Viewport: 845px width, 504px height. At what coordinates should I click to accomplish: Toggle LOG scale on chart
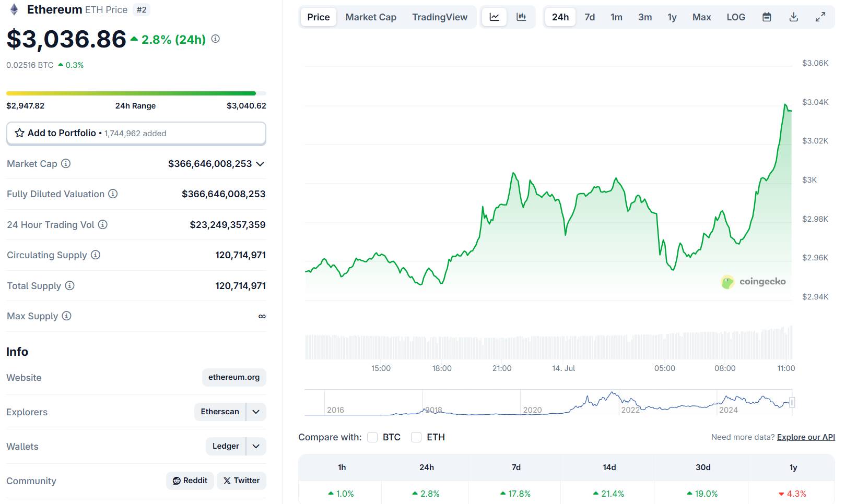pos(736,17)
